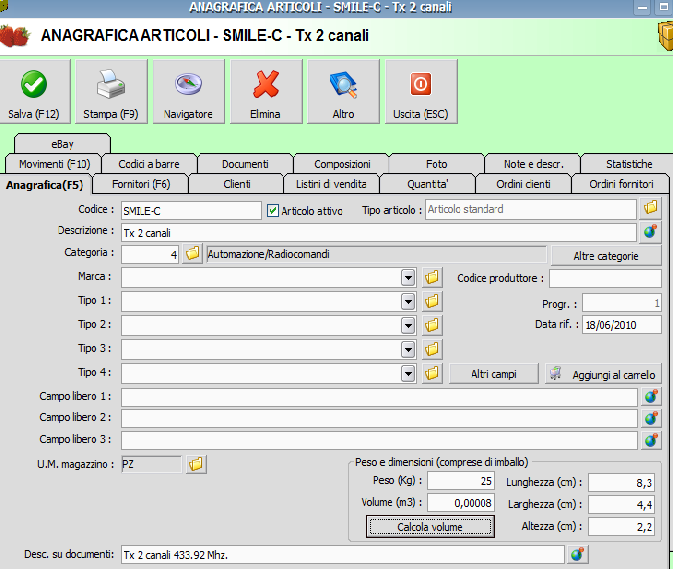Viewport: 673px width, 569px height.
Task: Click the Codice produttore field
Action: [605, 278]
